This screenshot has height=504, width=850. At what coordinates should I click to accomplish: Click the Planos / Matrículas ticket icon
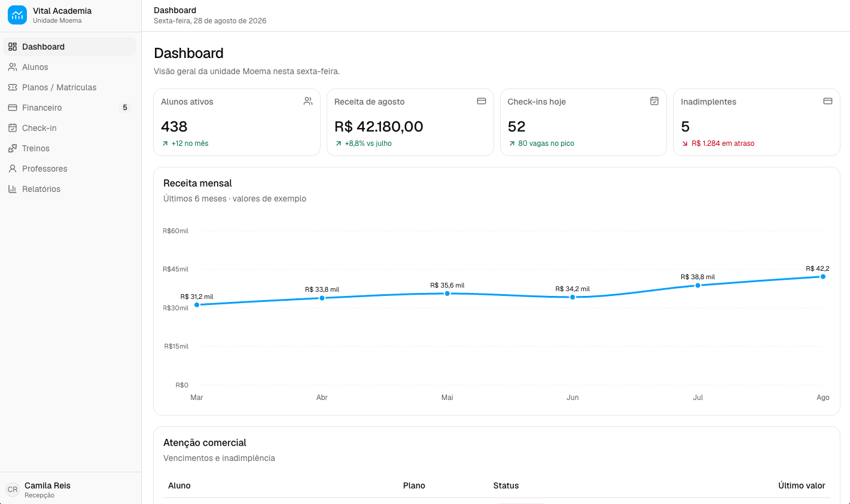tap(13, 87)
